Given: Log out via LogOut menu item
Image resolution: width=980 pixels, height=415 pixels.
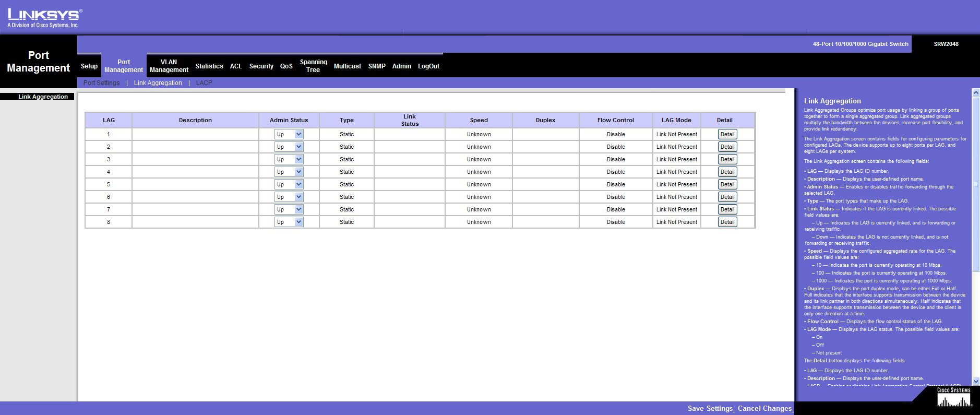Looking at the screenshot, I should coord(428,66).
